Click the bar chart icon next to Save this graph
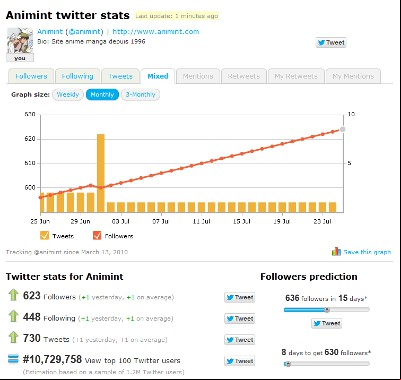The height and width of the screenshot is (380, 401). 336,252
